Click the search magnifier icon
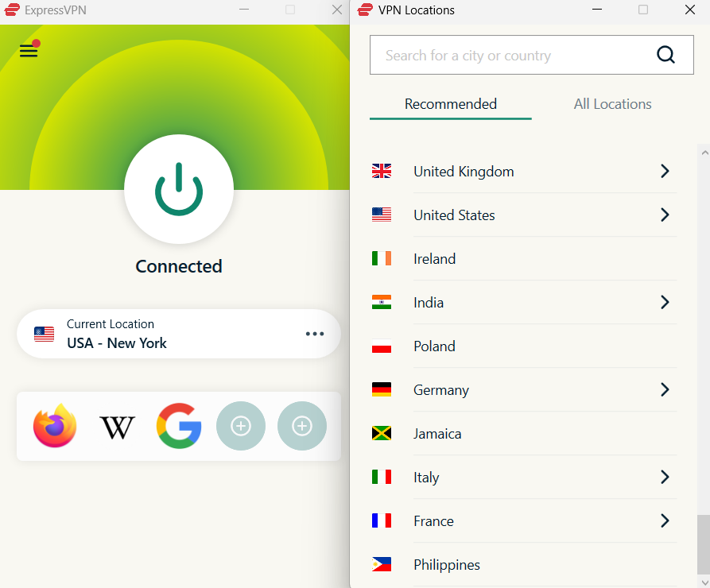 coord(665,55)
